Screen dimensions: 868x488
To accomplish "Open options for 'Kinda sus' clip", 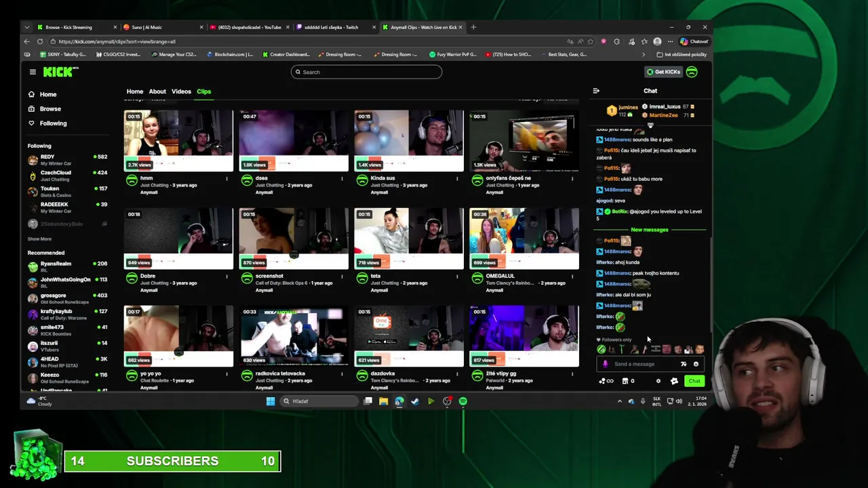I will 457,179.
